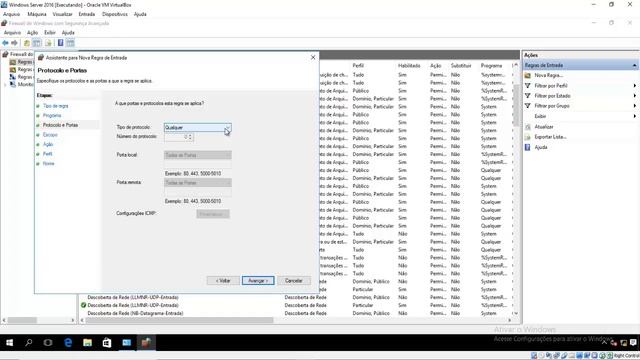Open the firewall Exibir menu
640x360 pixels.
point(50,33)
